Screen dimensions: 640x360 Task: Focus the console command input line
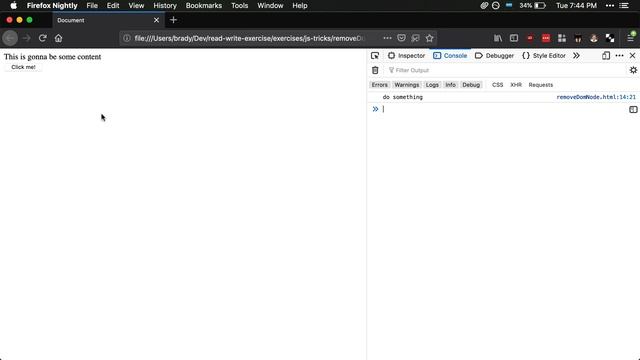click(x=504, y=109)
